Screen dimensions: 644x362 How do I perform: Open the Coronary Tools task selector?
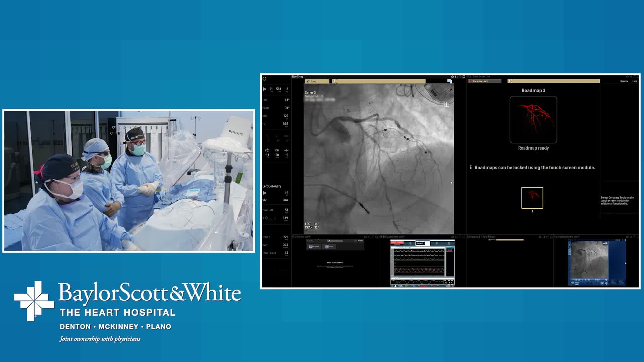point(484,81)
